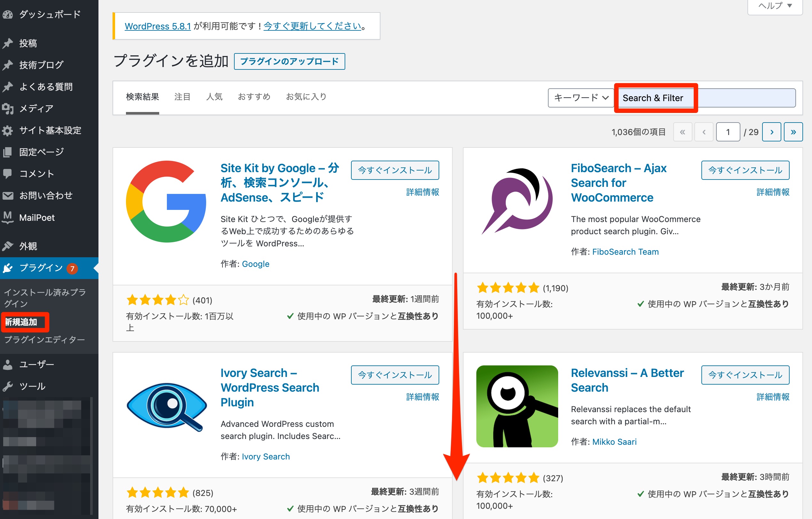Open the メディア media icon

tap(7, 108)
